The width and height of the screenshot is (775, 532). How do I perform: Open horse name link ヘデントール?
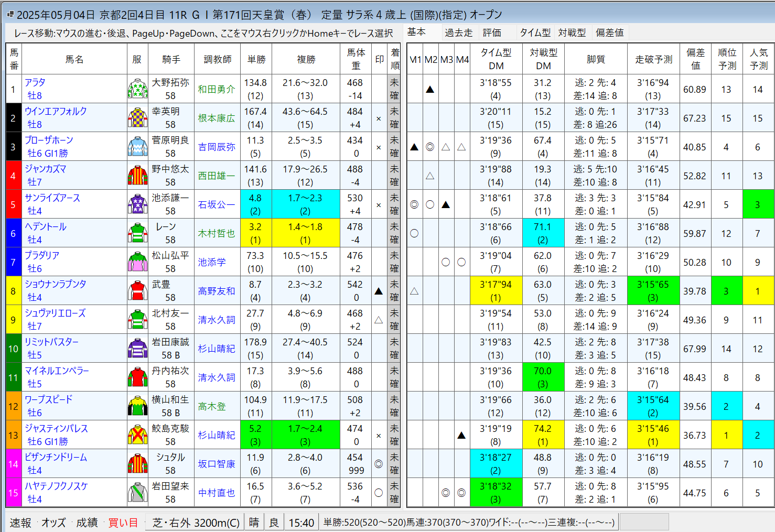pyautogui.click(x=46, y=226)
